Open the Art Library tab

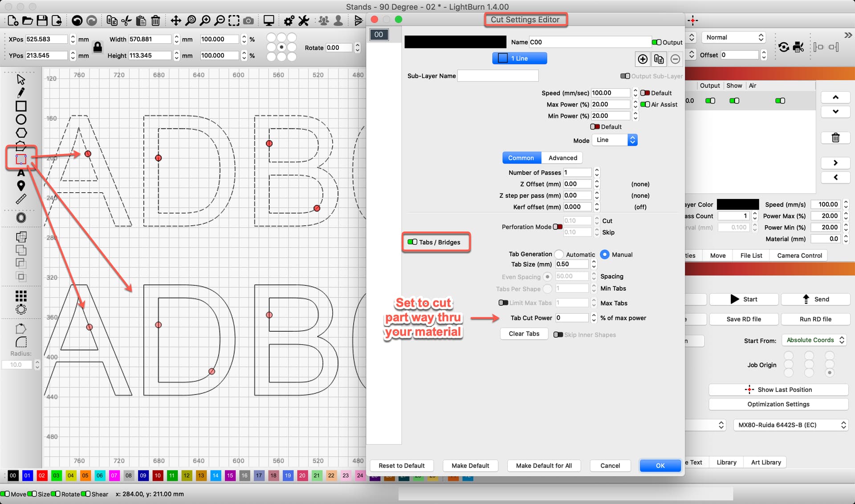[766, 463]
